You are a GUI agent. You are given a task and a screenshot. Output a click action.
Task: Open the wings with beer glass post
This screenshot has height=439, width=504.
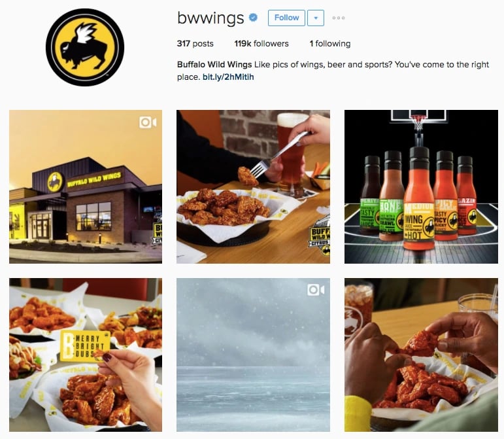[x=253, y=186]
